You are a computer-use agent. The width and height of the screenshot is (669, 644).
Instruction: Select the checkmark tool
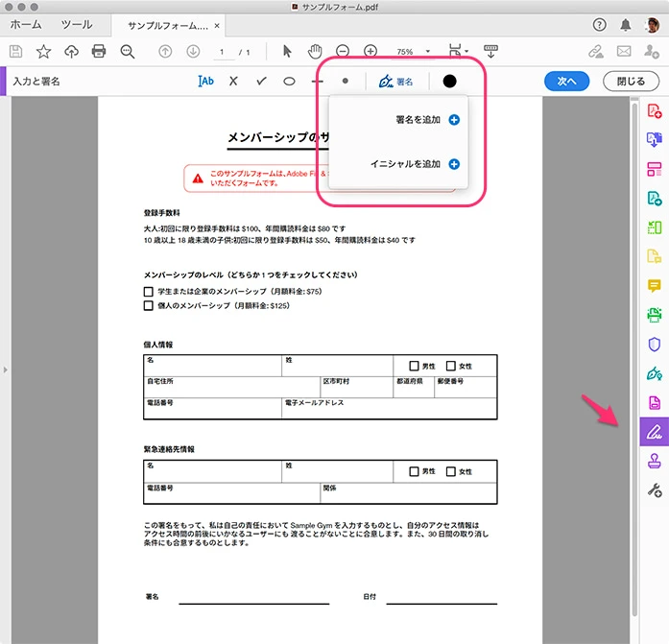260,82
